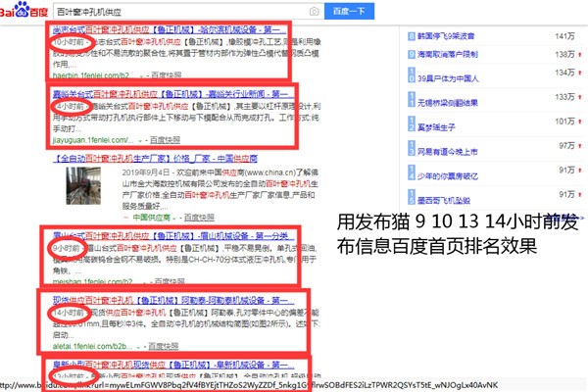This screenshot has height=392, width=588.
Task: Open image search via the camera icon
Action: pyautogui.click(x=315, y=12)
